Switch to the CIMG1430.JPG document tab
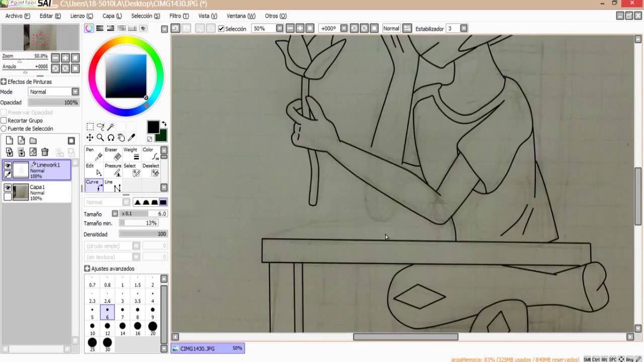644x362 pixels. tap(207, 348)
